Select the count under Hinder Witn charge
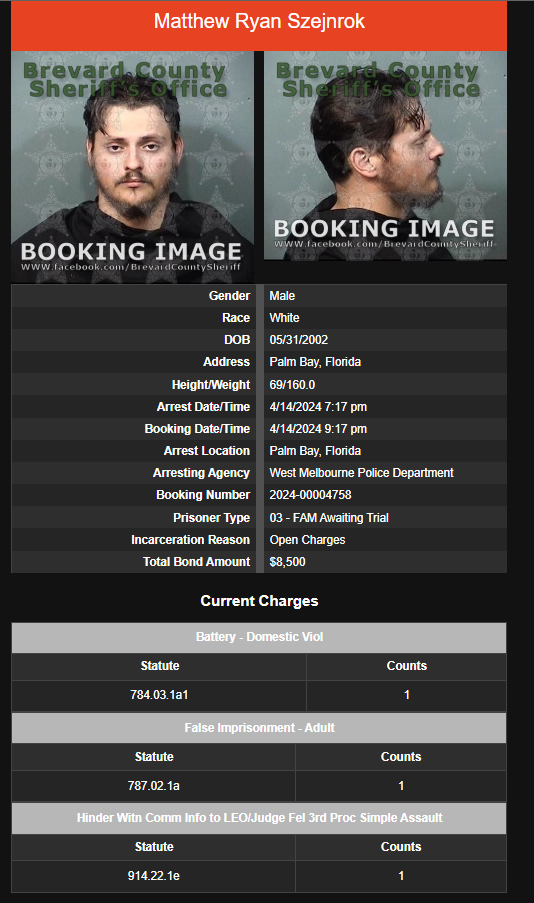Image resolution: width=534 pixels, height=903 pixels. point(401,876)
